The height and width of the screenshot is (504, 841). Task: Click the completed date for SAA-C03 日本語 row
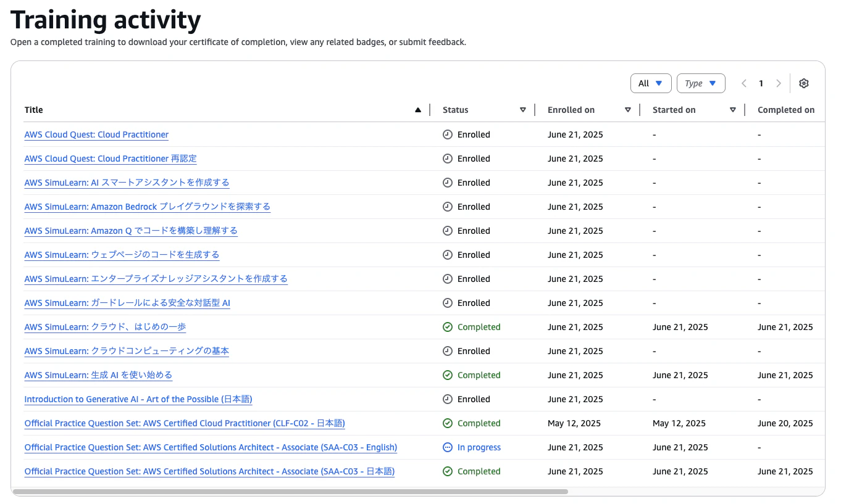tap(785, 471)
